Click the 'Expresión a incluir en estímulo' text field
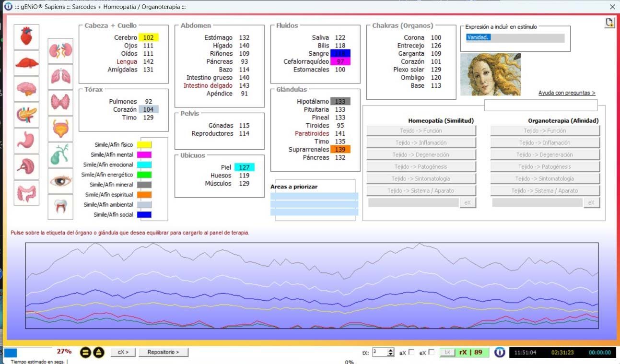The image size is (620, 364). point(515,38)
